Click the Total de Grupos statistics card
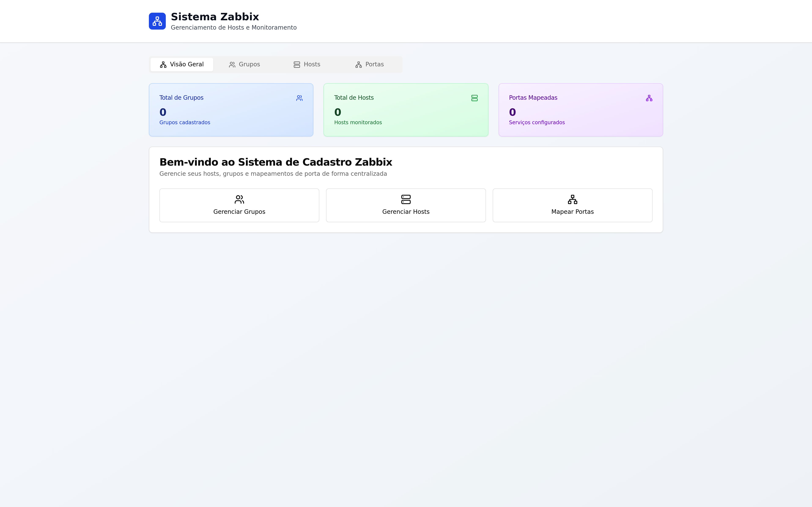 click(x=231, y=110)
